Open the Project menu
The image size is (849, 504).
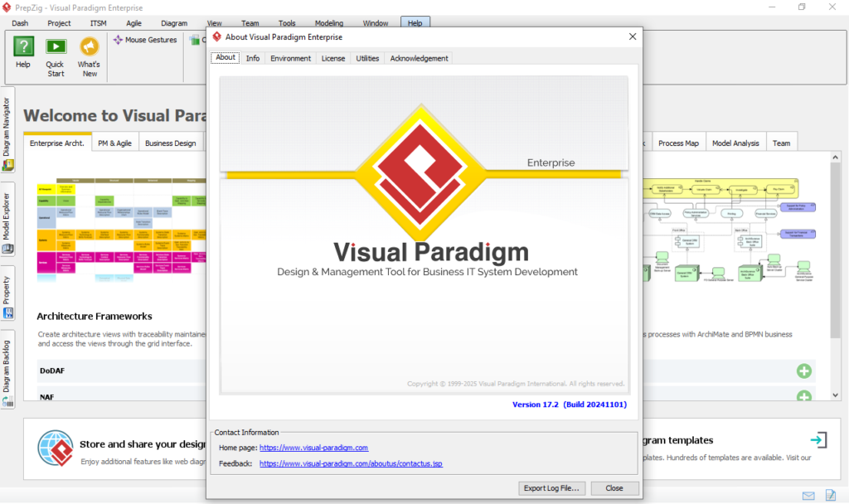(x=59, y=23)
